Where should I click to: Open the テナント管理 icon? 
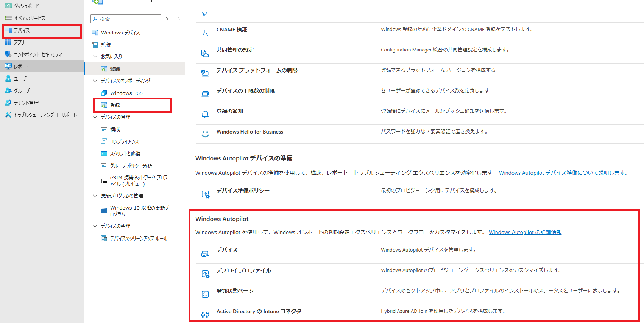pos(8,103)
